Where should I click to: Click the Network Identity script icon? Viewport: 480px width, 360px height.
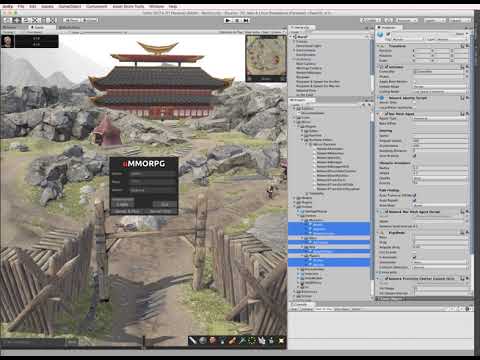[x=382, y=98]
